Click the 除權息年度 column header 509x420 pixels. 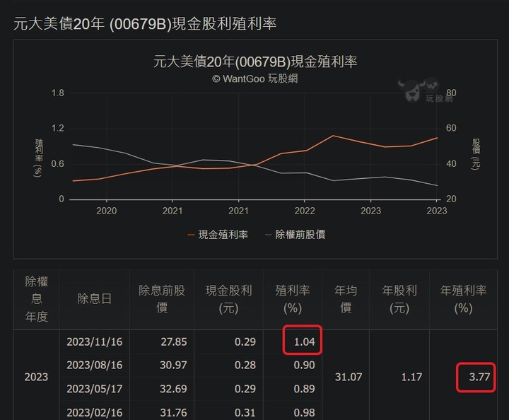click(36, 299)
